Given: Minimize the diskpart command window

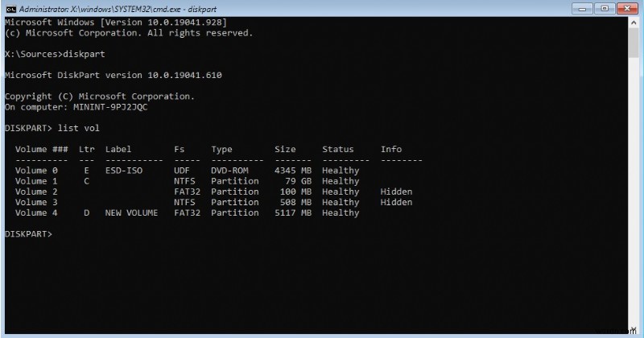Looking at the screenshot, I should 581,8.
